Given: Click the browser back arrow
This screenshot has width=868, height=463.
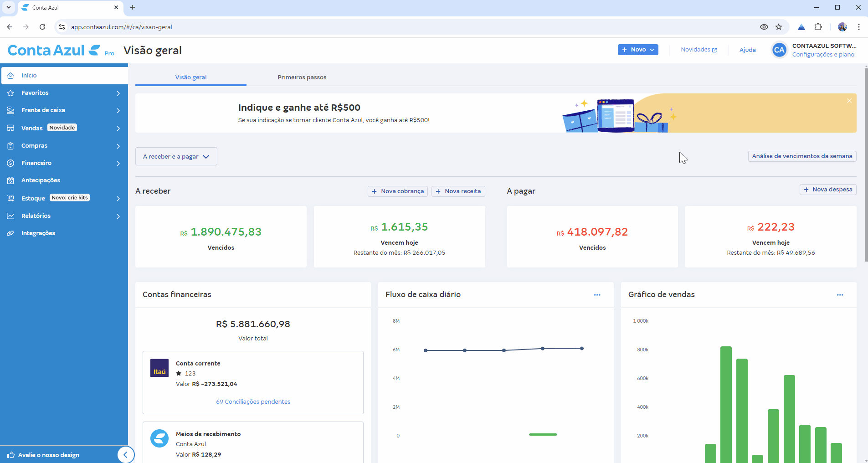Looking at the screenshot, I should pos(10,27).
